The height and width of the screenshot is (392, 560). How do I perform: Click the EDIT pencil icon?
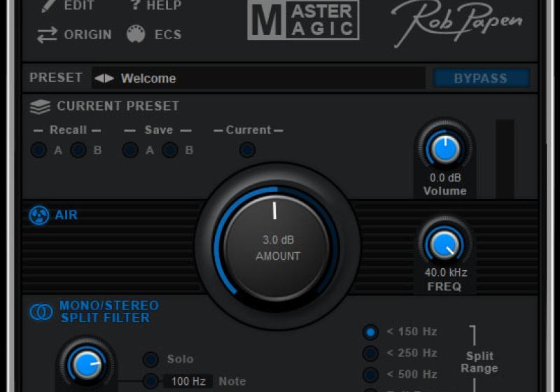(48, 6)
